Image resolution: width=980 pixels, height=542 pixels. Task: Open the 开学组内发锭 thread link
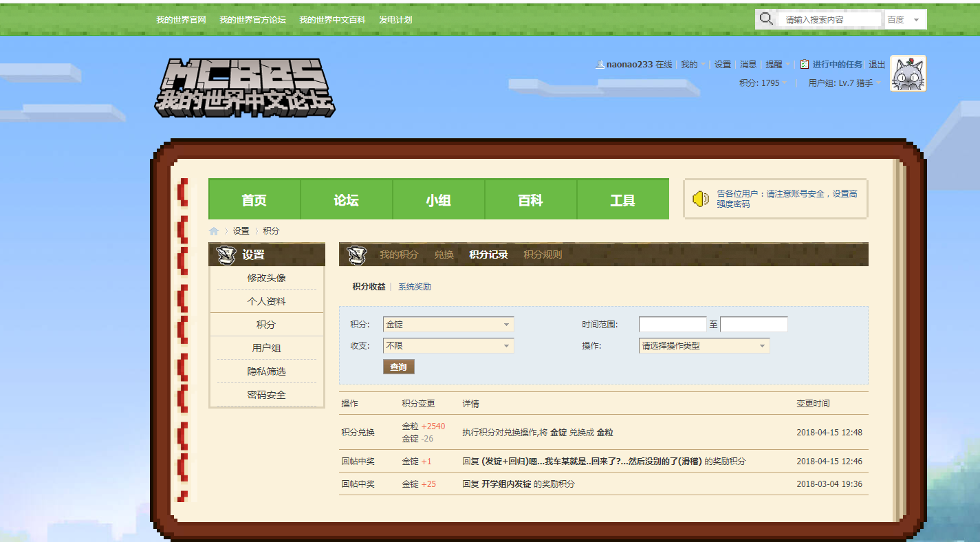click(x=506, y=484)
